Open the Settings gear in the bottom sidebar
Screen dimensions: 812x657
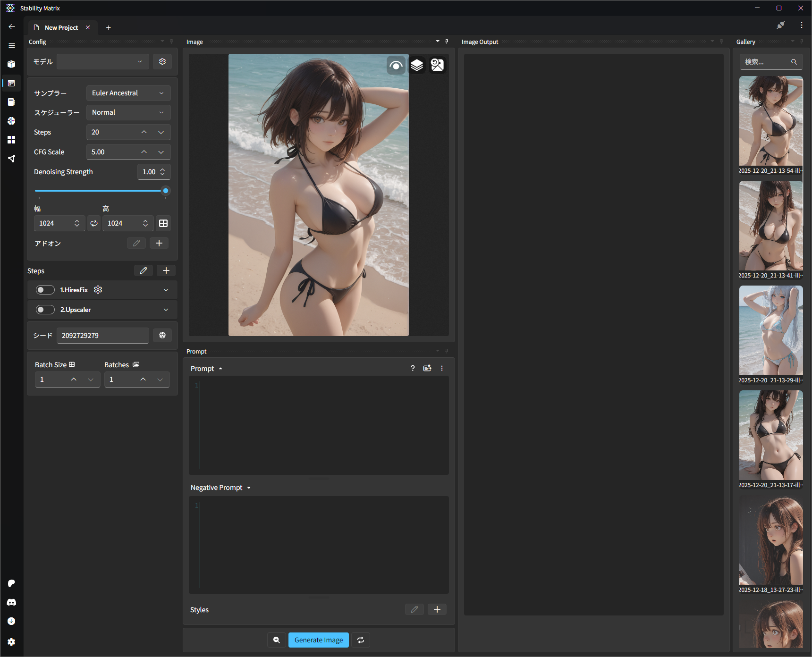[x=11, y=642]
